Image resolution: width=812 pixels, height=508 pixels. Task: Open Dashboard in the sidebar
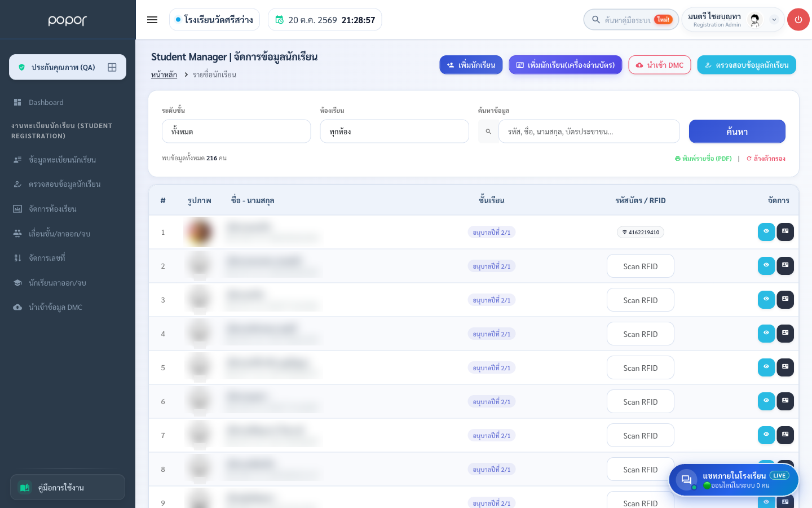68,102
